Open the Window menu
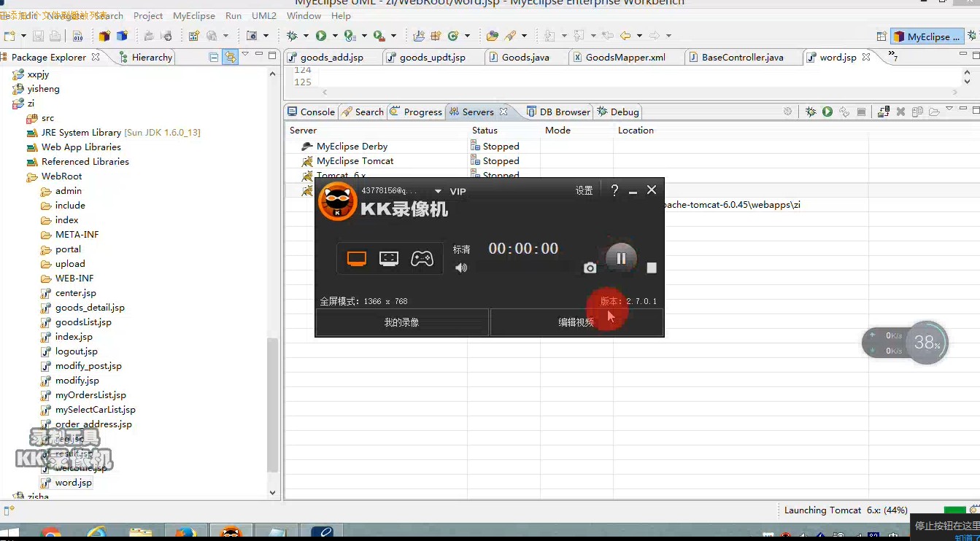Image resolution: width=980 pixels, height=541 pixels. click(304, 15)
